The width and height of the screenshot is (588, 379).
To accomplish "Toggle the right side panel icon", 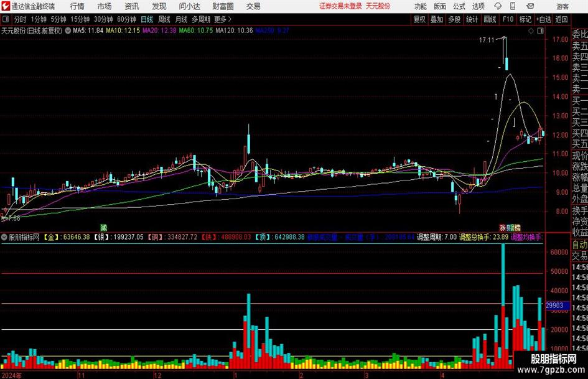I will [540, 31].
